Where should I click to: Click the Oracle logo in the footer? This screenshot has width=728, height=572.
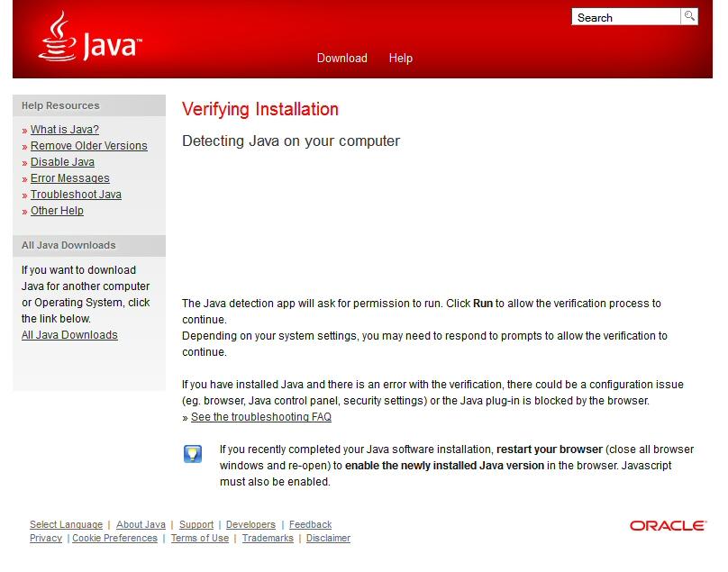point(669,525)
